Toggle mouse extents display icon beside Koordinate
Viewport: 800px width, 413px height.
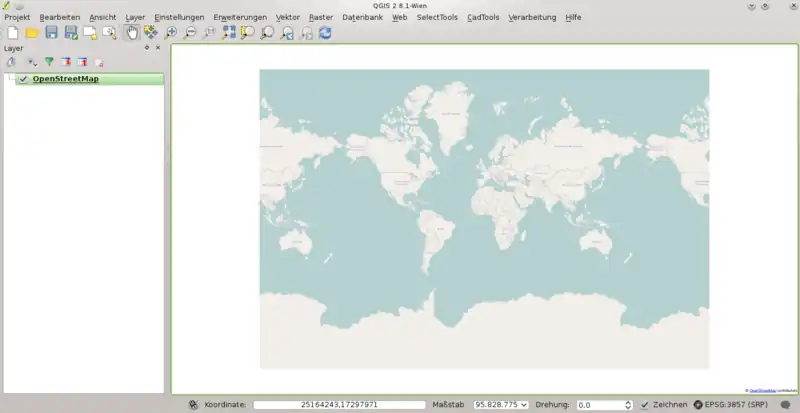click(x=193, y=405)
